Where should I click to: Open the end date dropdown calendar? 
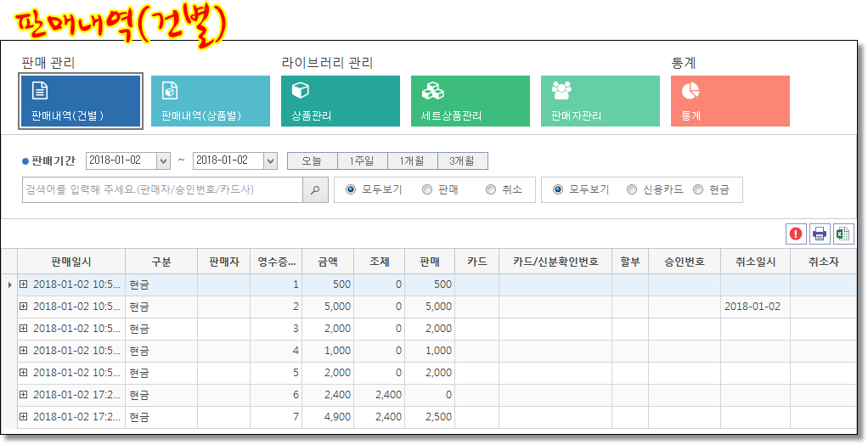click(270, 161)
